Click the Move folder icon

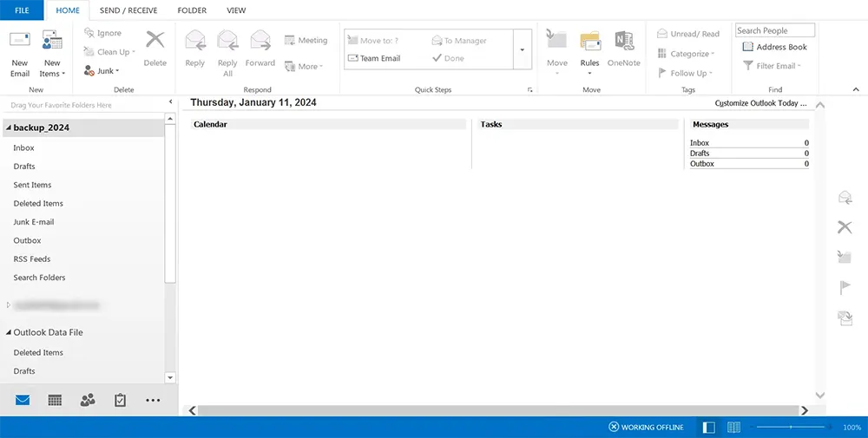(x=557, y=40)
